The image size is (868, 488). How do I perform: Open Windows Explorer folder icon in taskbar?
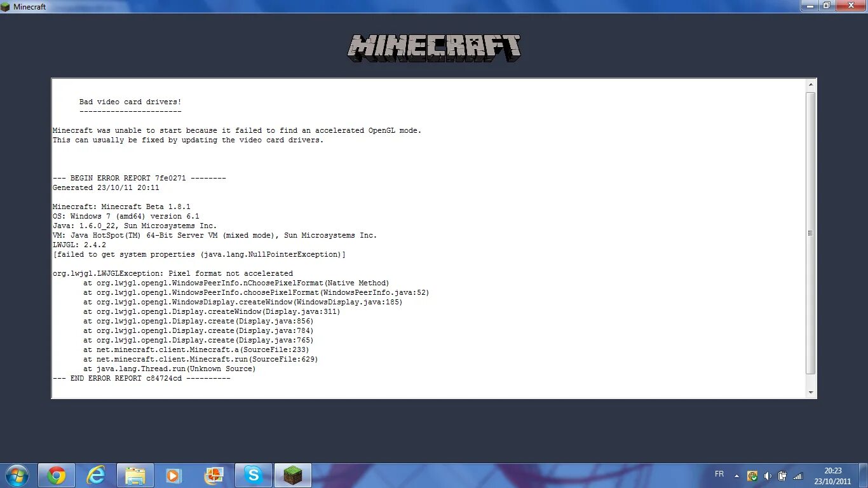(x=135, y=475)
